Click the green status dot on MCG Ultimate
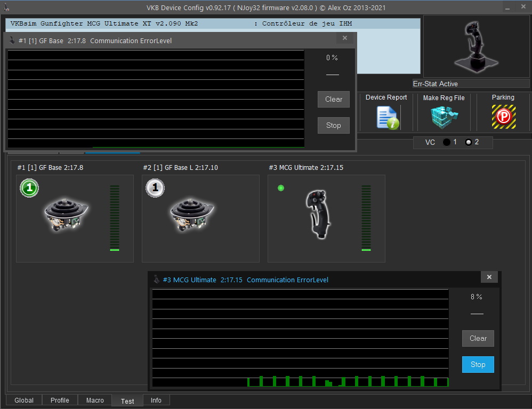532x409 pixels. (x=281, y=188)
